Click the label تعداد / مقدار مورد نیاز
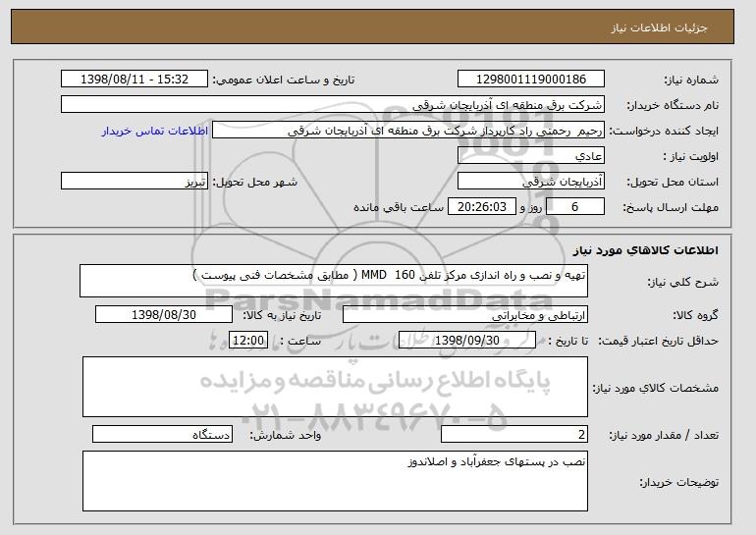The width and height of the screenshot is (756, 535). tap(664, 435)
